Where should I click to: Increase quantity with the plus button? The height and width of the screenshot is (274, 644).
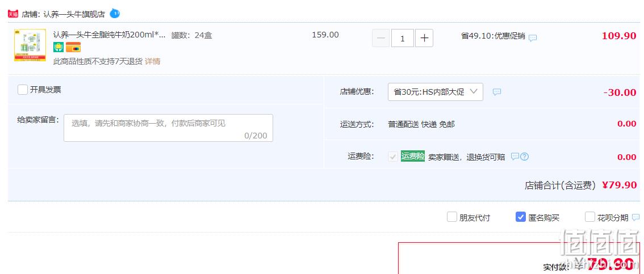tap(424, 38)
